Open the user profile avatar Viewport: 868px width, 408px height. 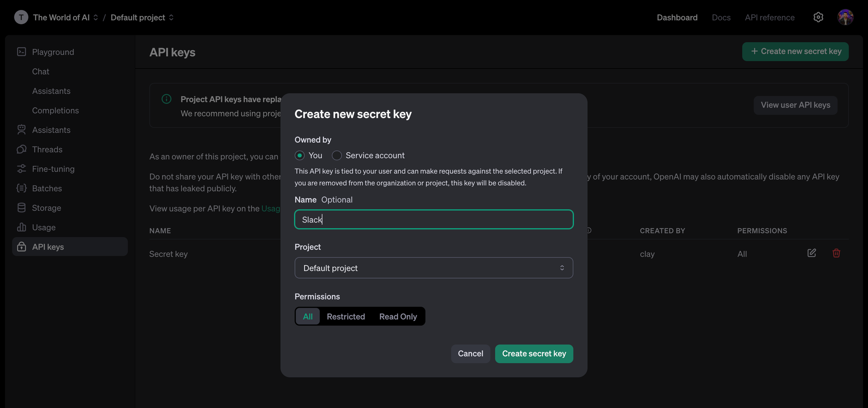pyautogui.click(x=845, y=17)
